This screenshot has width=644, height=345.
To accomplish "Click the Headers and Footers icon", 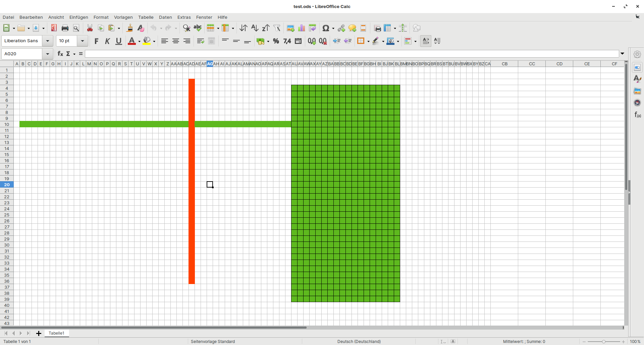I will 363,28.
